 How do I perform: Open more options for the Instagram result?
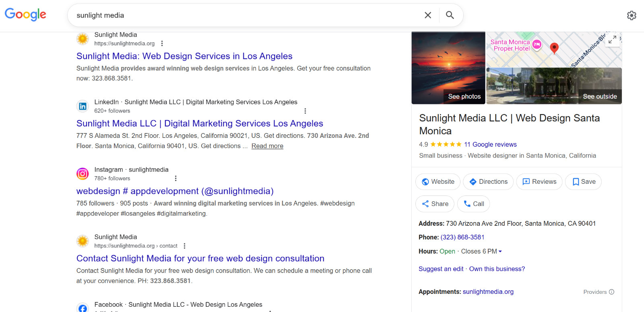tap(175, 178)
